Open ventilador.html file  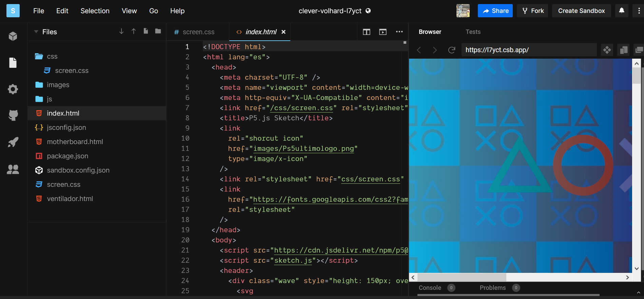tap(70, 199)
